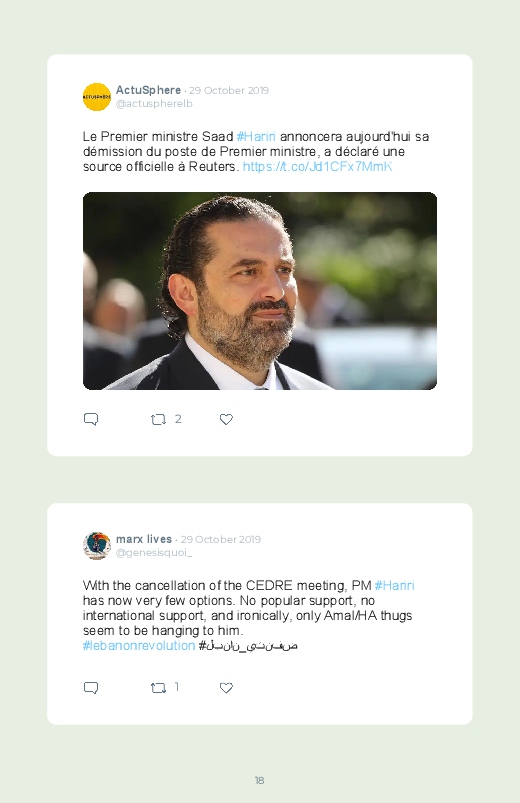Open #Hariri hashtag in French tweet

(256, 137)
